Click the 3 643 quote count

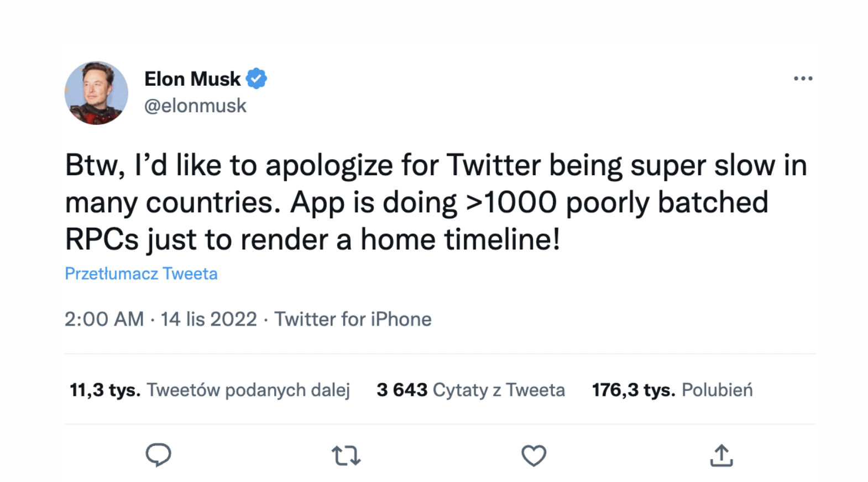402,390
